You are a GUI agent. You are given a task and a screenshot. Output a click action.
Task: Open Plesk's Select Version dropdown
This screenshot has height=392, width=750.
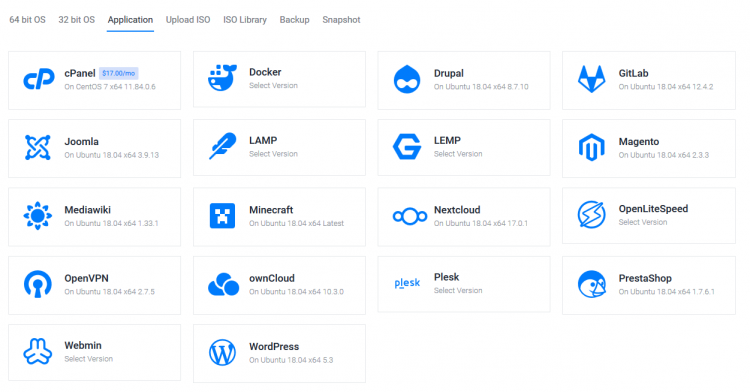pos(458,291)
